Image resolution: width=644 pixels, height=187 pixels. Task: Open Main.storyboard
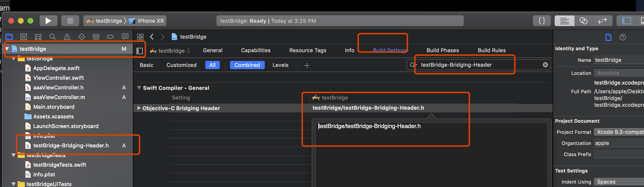pos(54,107)
